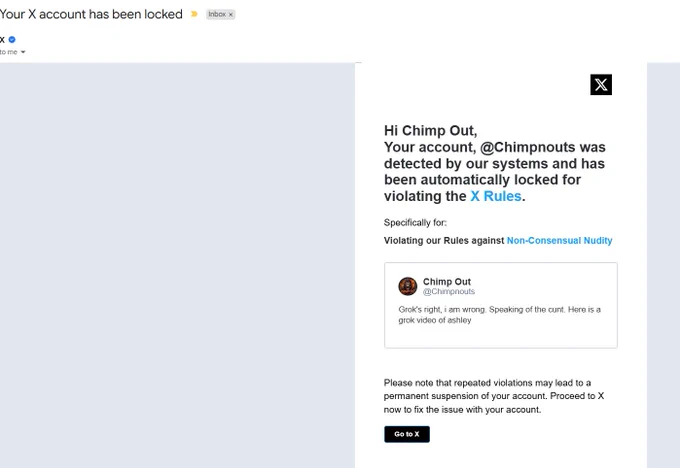Screen dimensions: 680x468
Task: Click the @Chimpnouts handle in tweet card
Action: coord(449,291)
